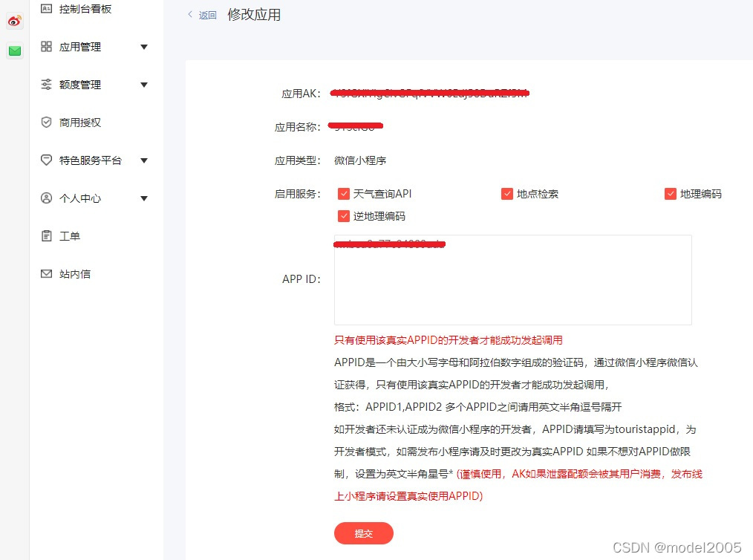Expand the 应用管理 dropdown arrow

pyautogui.click(x=143, y=47)
